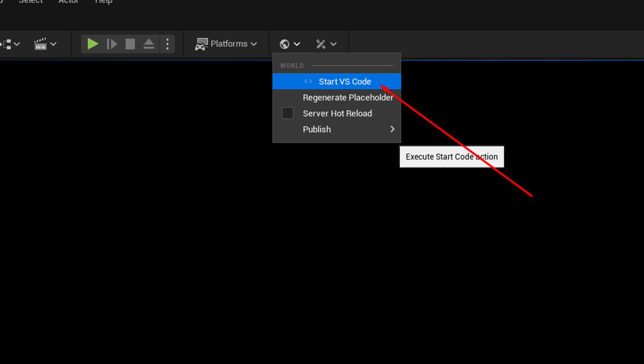Enable the Server Hot Reload checkbox
Screen dimensions: 644x364
pyautogui.click(x=287, y=113)
